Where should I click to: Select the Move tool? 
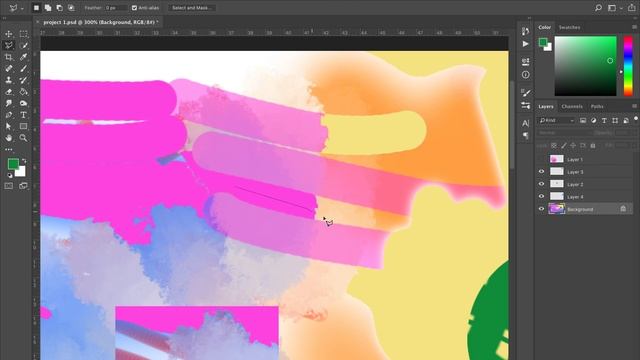[9, 34]
